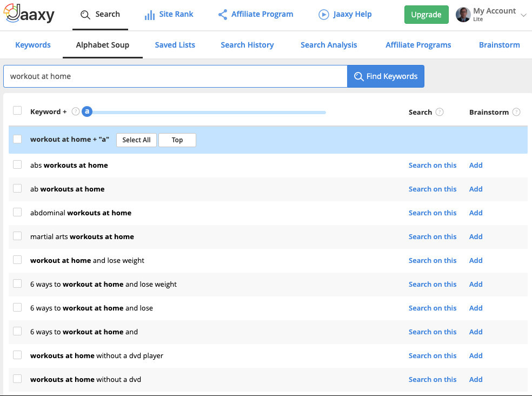Click the account profile avatar
The height and width of the screenshot is (396, 532).
click(x=463, y=15)
